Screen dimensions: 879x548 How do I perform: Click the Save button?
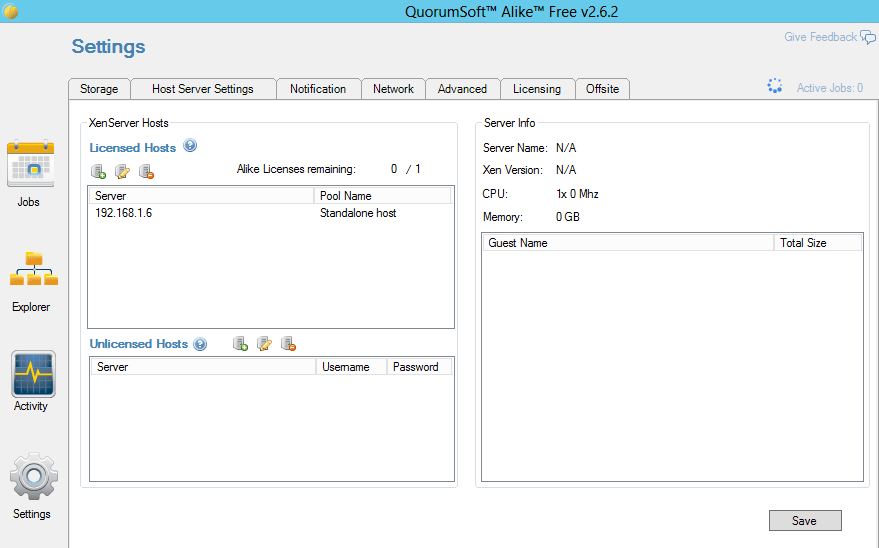(805, 521)
